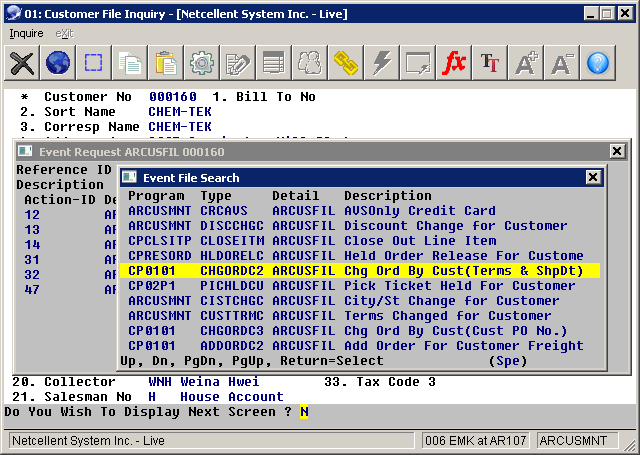Click the crossed tools icon in toolbar
Screen dimensions: 640x455
(22, 64)
